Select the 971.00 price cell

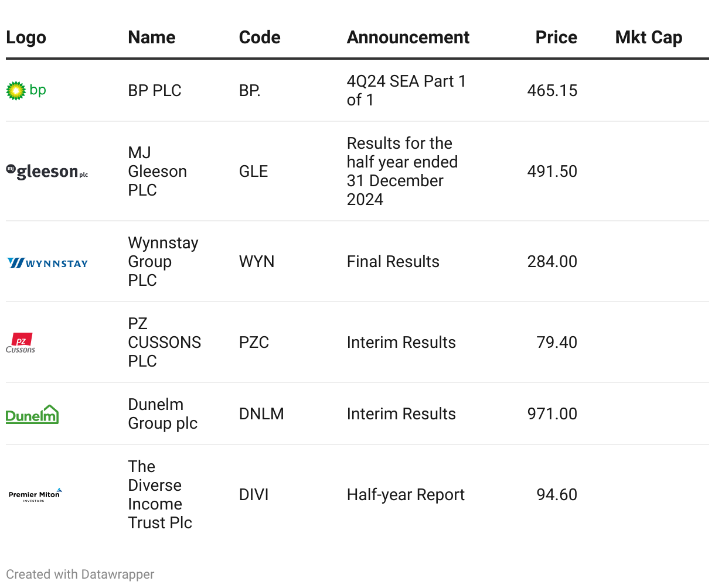click(551, 414)
